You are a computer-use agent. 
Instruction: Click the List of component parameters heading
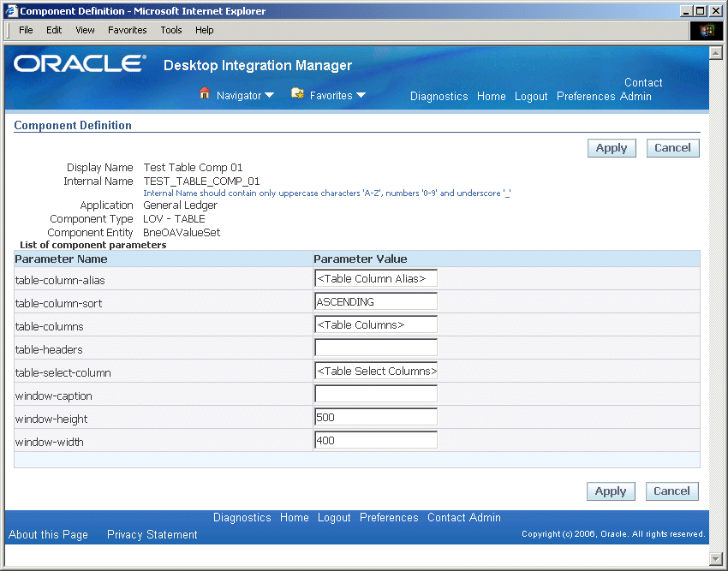click(92, 245)
